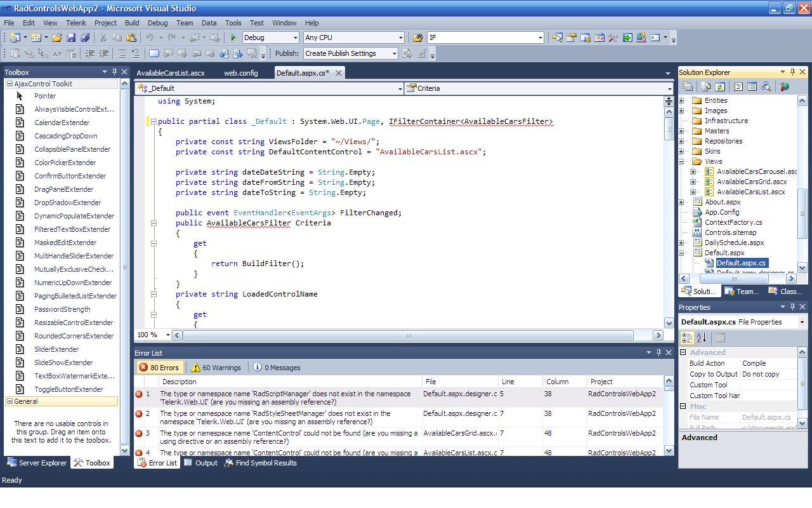Expand the Entities folder in Solution Explorer

click(682, 100)
